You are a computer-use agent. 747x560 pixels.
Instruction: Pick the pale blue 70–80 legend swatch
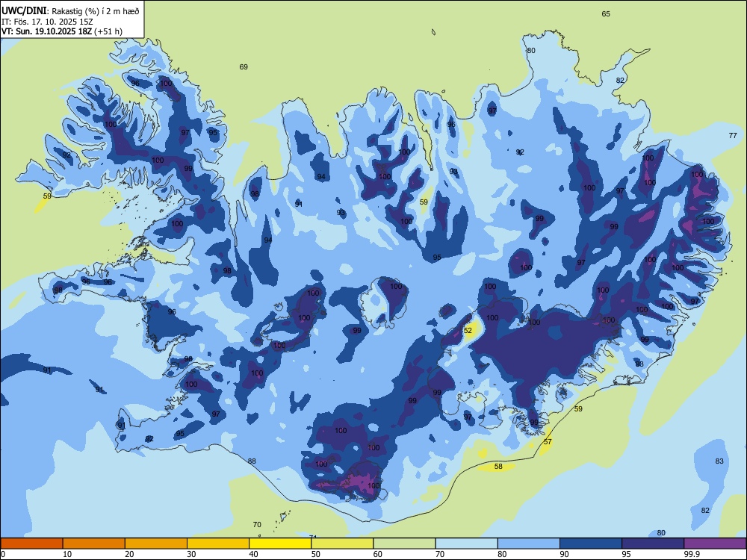[x=467, y=544]
